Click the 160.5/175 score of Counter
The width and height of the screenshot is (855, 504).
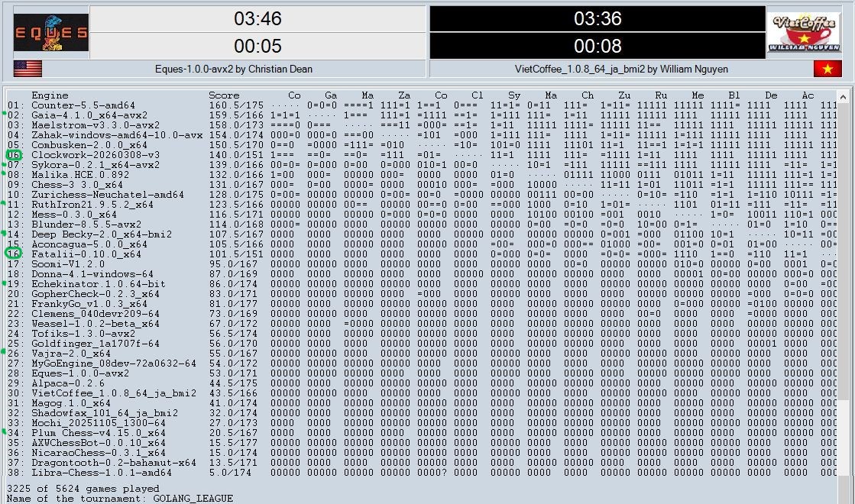(x=236, y=105)
